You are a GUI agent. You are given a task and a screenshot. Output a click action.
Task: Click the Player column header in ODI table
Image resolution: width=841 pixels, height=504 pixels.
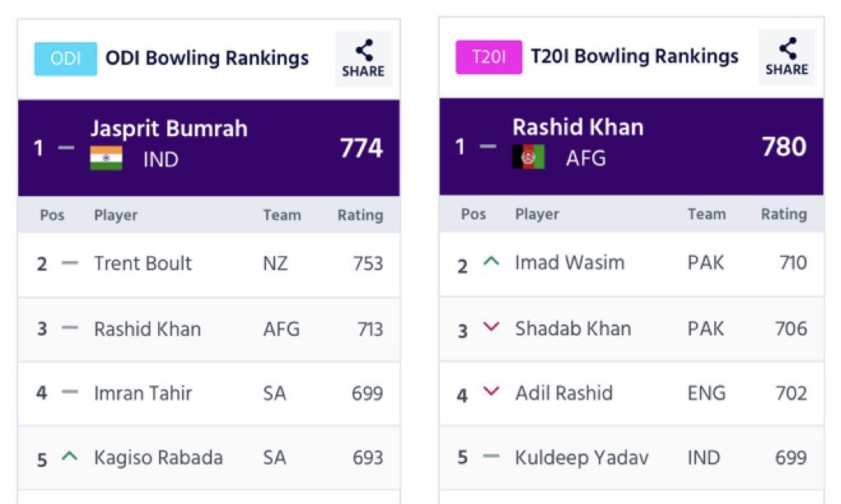[115, 215]
